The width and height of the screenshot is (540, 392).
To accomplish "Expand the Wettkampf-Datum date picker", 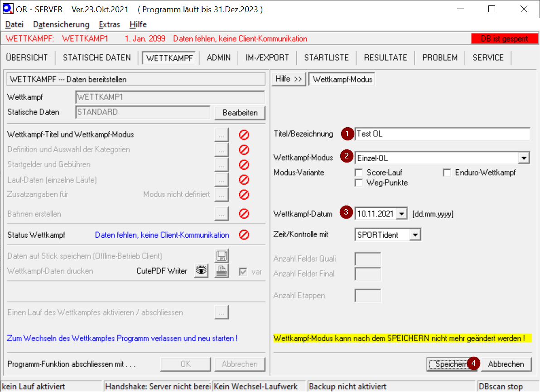I will (401, 214).
